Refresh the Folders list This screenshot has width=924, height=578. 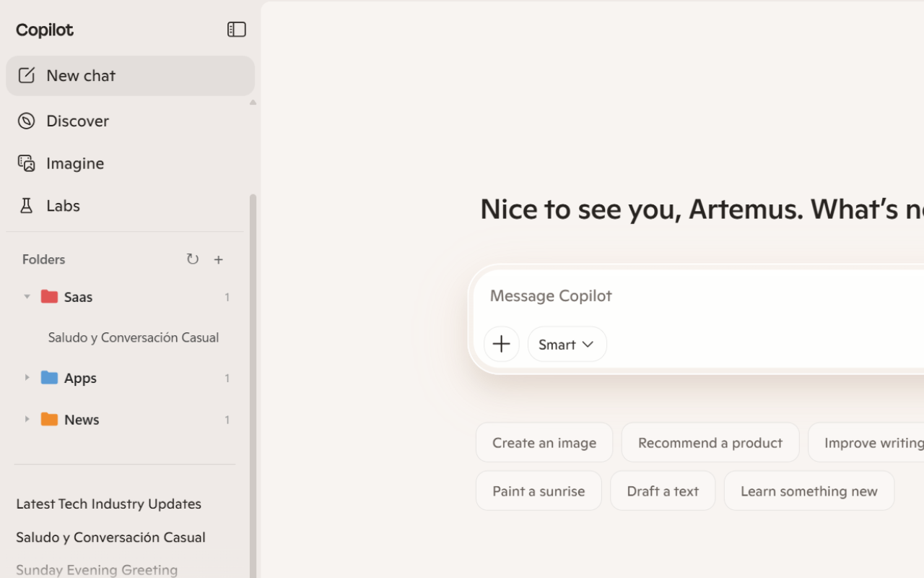pos(192,259)
